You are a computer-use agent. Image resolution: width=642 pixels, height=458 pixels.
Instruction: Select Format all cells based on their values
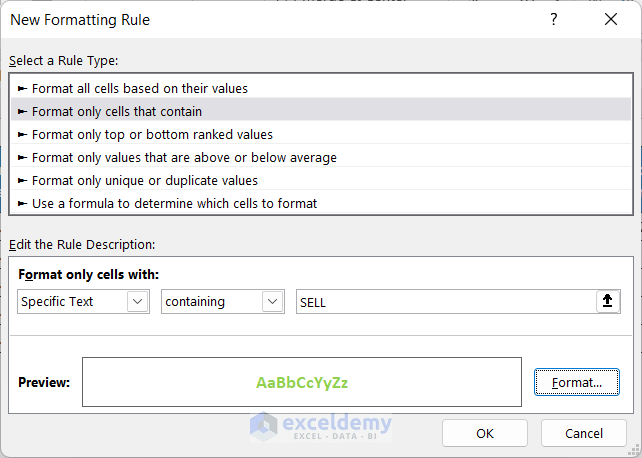coord(140,88)
